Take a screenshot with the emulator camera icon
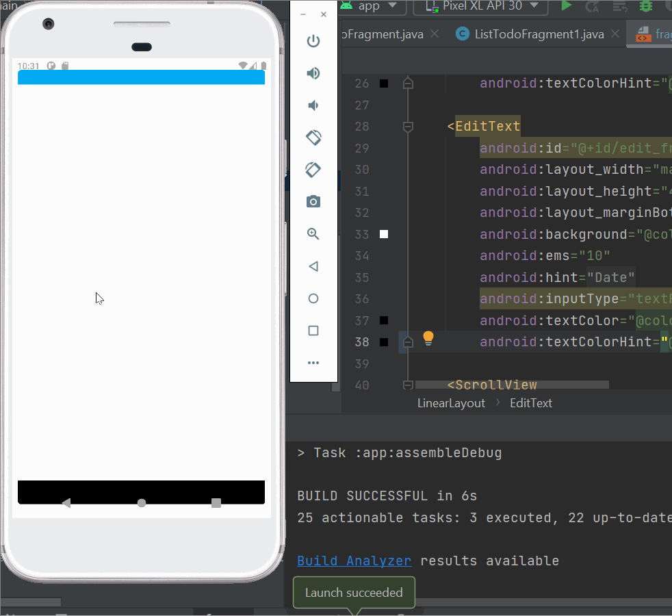Viewport: 672px width, 616px height. (313, 201)
